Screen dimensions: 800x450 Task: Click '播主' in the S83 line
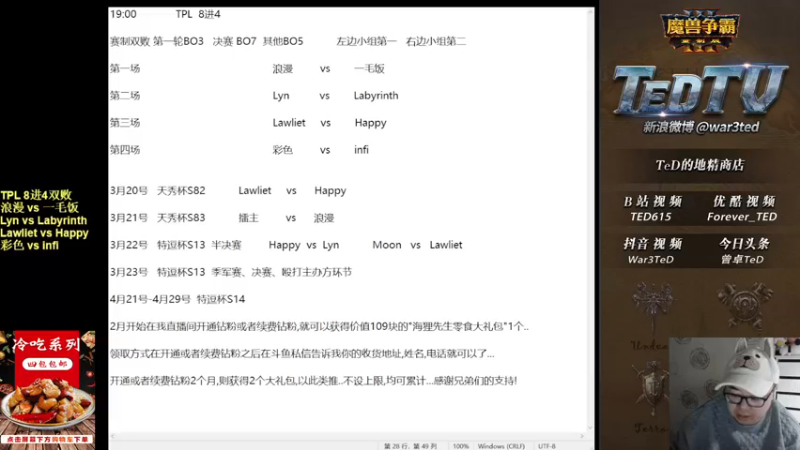click(x=248, y=218)
